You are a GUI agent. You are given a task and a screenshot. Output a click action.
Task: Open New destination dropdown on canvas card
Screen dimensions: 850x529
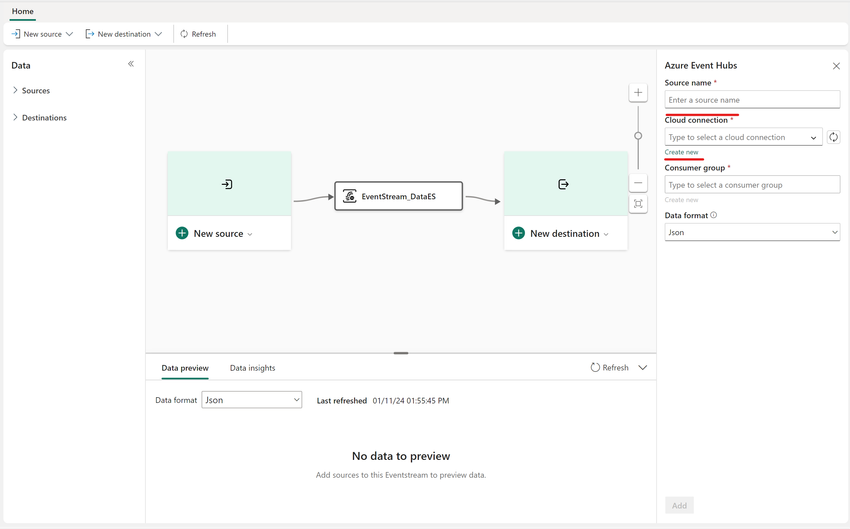[x=606, y=234]
